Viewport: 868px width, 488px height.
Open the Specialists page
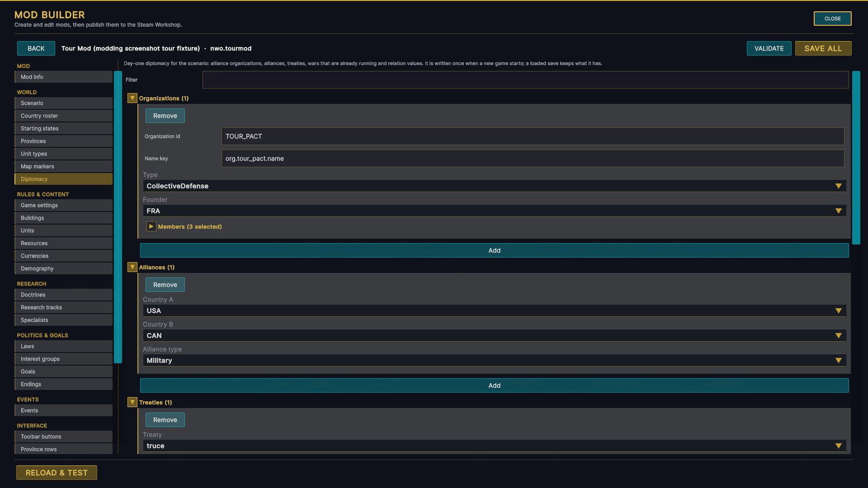tap(63, 320)
